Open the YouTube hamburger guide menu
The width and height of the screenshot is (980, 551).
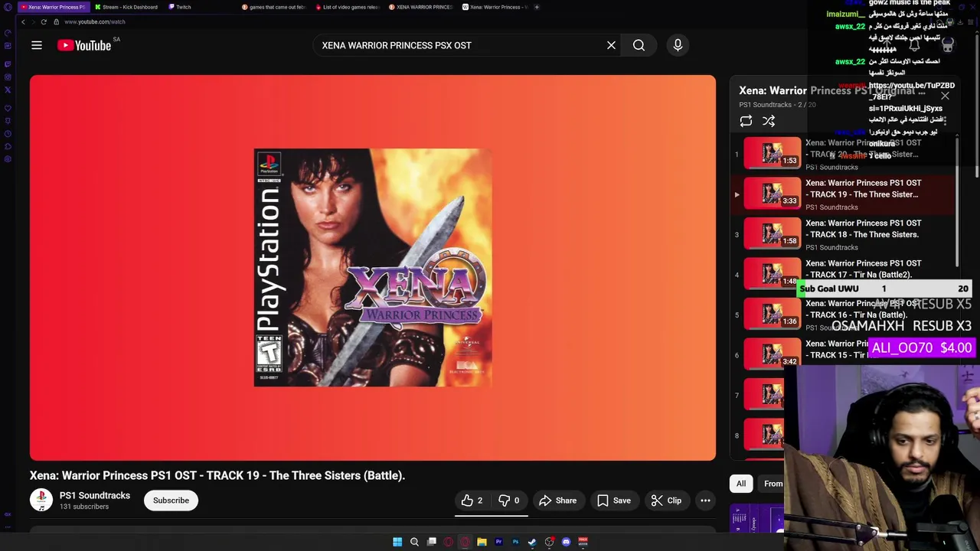[x=36, y=45]
